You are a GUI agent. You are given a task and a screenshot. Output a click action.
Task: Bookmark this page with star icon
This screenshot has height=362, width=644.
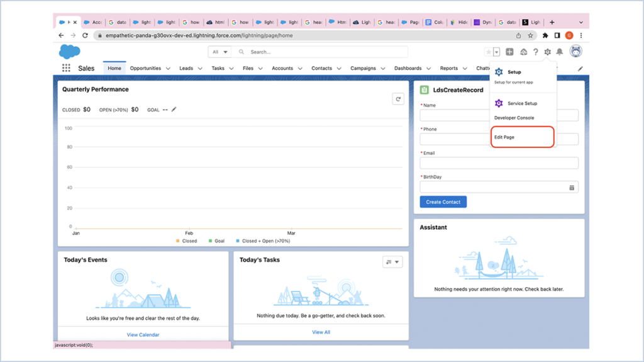(x=531, y=35)
